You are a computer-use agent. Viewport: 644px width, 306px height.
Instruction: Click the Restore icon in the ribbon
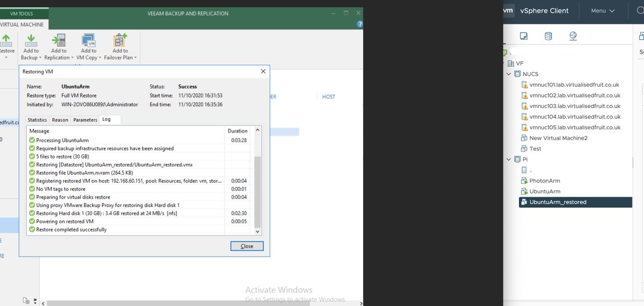pos(6,40)
